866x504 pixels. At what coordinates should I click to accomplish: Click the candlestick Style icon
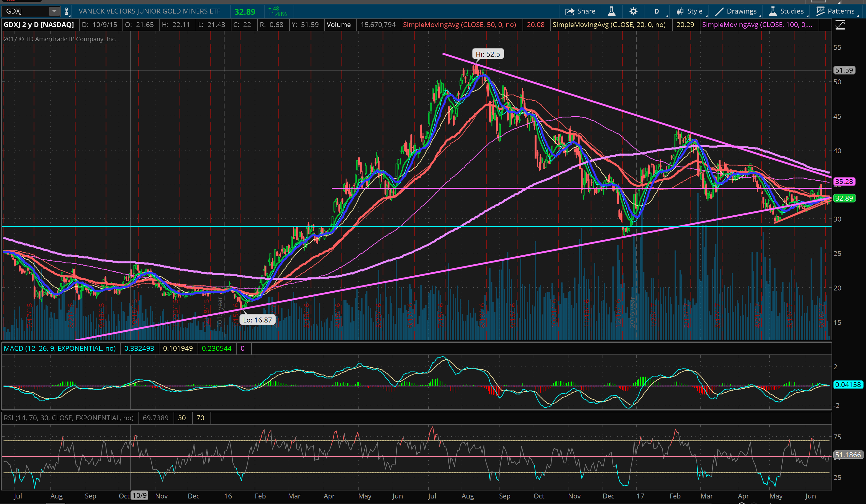[x=680, y=11]
